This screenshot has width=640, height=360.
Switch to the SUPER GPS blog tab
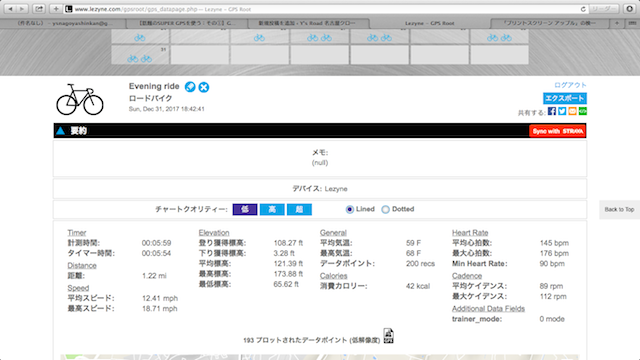[187, 23]
